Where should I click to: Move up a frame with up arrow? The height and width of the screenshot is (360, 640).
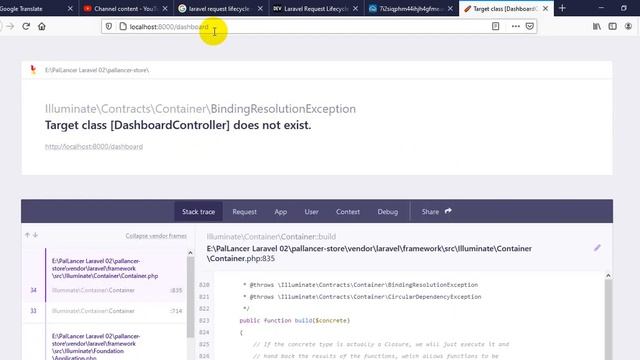click(x=27, y=235)
